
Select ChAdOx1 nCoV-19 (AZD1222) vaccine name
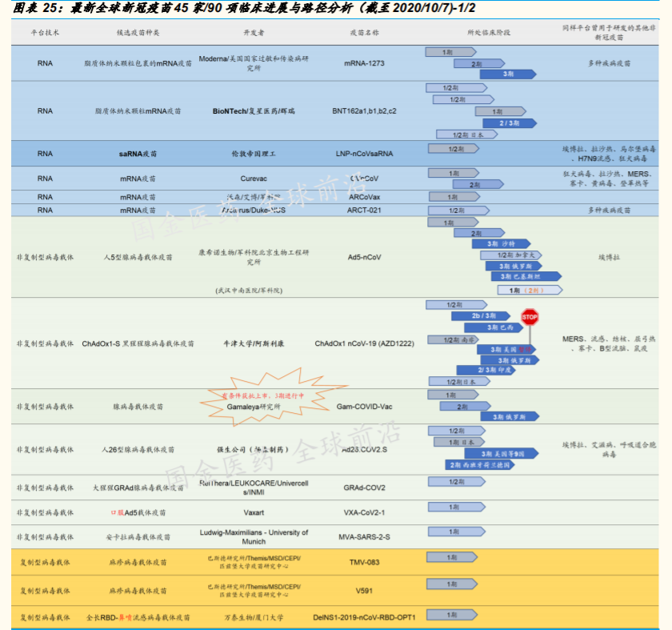(364, 343)
